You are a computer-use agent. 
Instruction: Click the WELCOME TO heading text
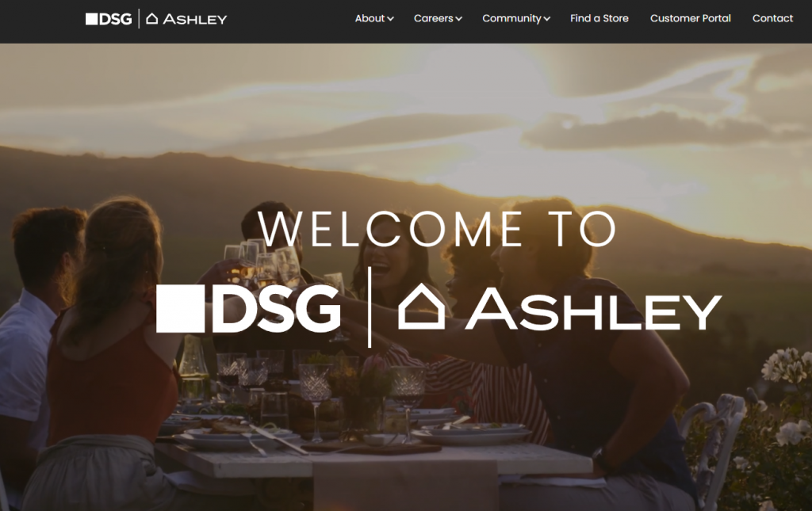click(x=438, y=229)
